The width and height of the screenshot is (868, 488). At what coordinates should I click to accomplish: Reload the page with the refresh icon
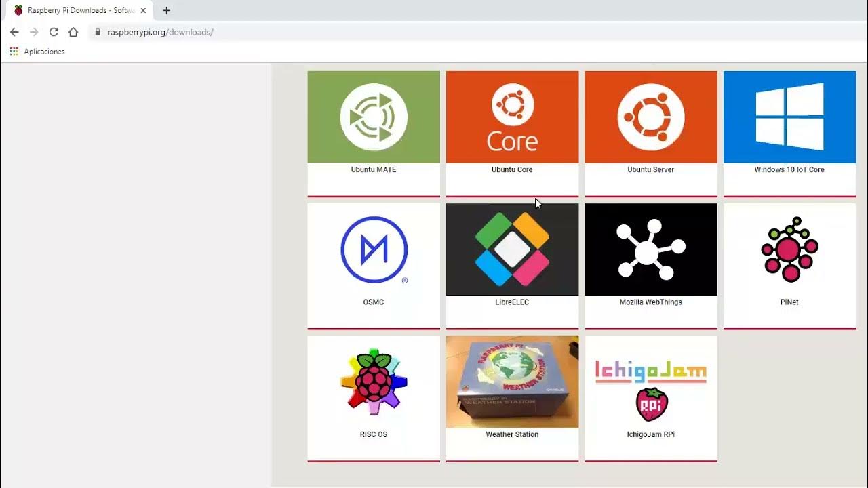click(x=54, y=32)
